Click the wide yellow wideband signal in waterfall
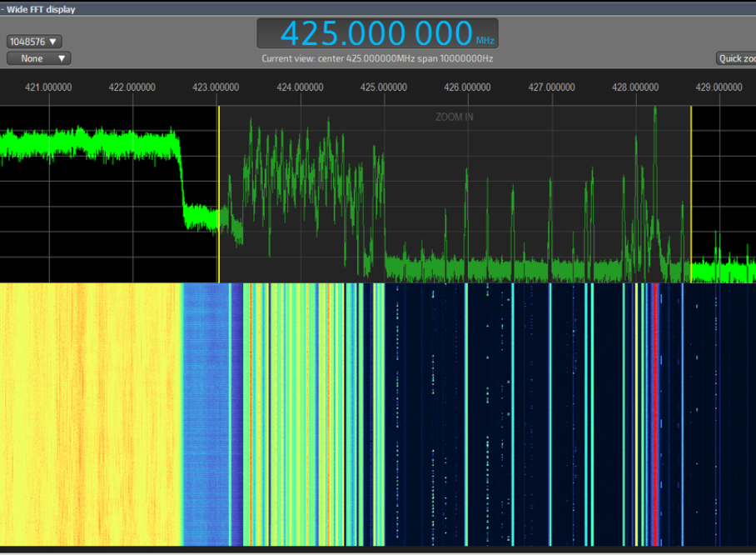The height and width of the screenshot is (555, 756). click(x=91, y=414)
